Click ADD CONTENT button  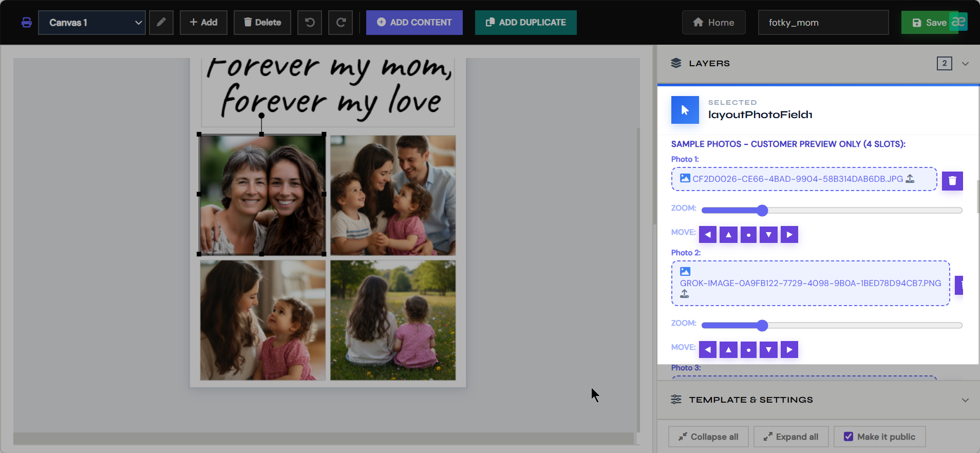(x=414, y=23)
